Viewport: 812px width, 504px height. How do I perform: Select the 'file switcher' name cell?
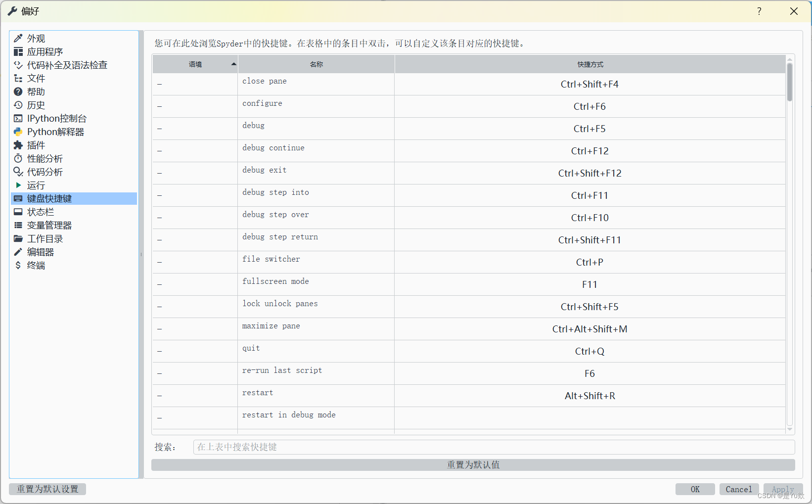coord(316,262)
